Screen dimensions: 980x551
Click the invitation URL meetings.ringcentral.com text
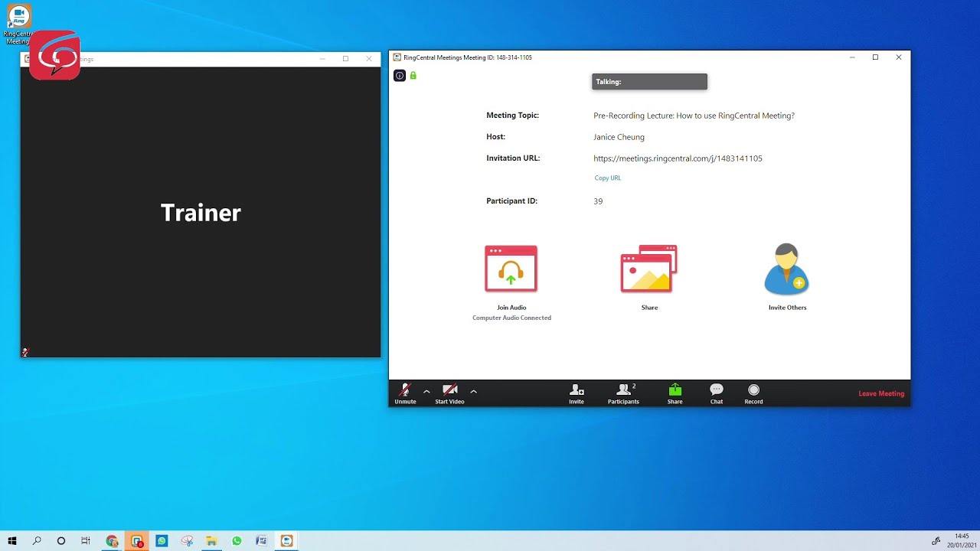coord(678,158)
